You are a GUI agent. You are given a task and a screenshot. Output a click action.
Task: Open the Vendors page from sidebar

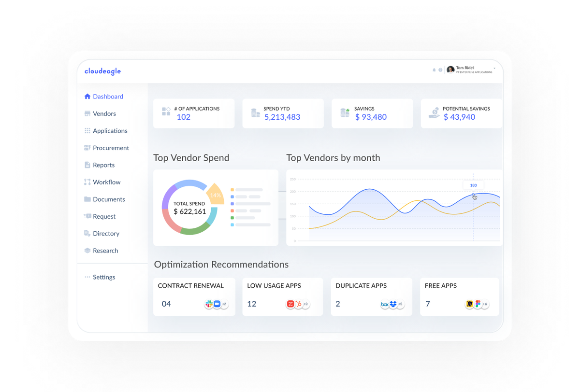pyautogui.click(x=104, y=113)
